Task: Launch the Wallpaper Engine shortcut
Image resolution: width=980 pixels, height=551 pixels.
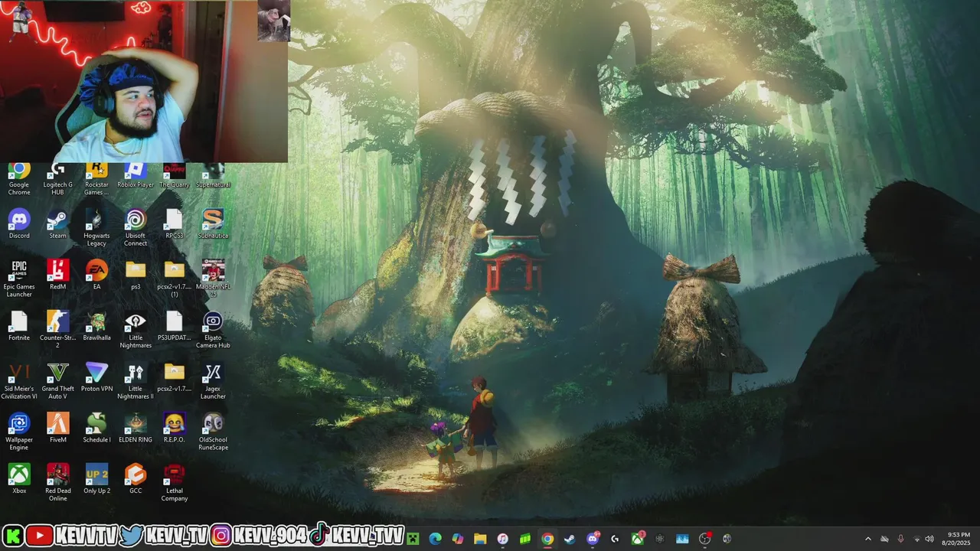Action: coord(19,432)
